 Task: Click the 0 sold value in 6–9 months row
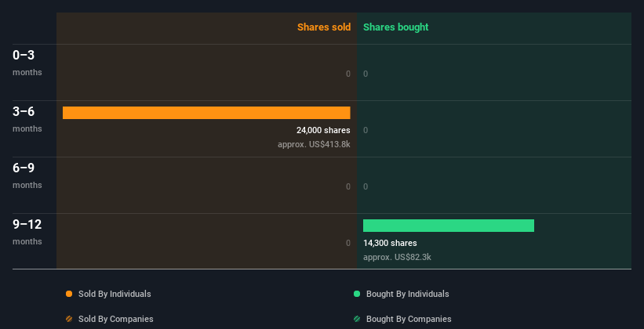(x=348, y=186)
